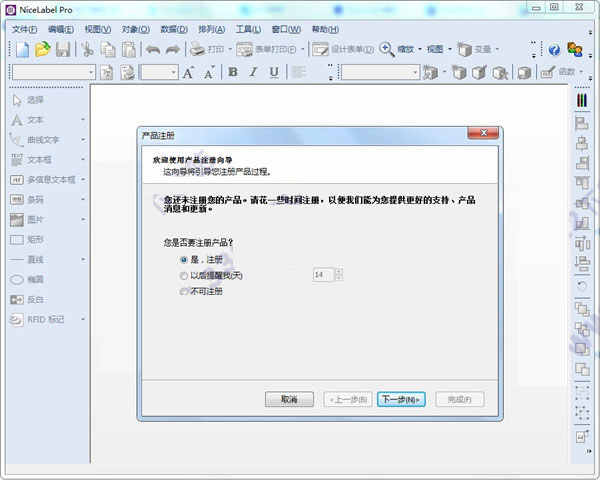Screen dimensions: 600x480
Task: Click the Cancel button in registration dialog
Action: (289, 400)
